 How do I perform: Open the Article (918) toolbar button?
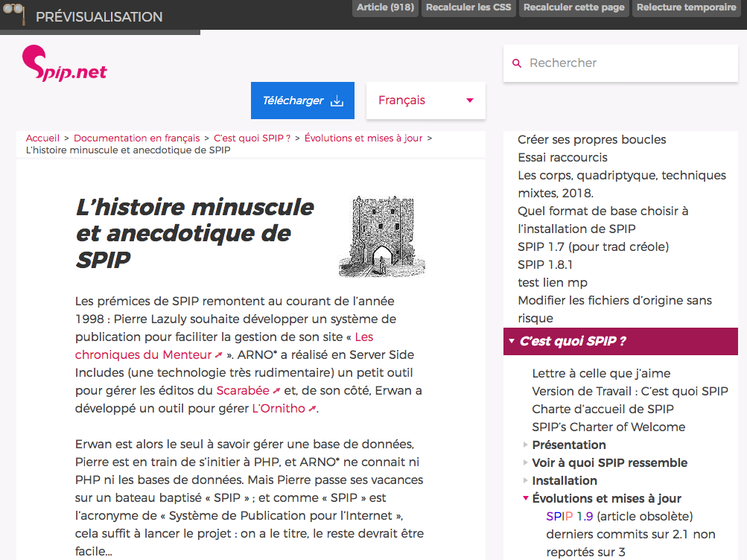[x=385, y=7]
